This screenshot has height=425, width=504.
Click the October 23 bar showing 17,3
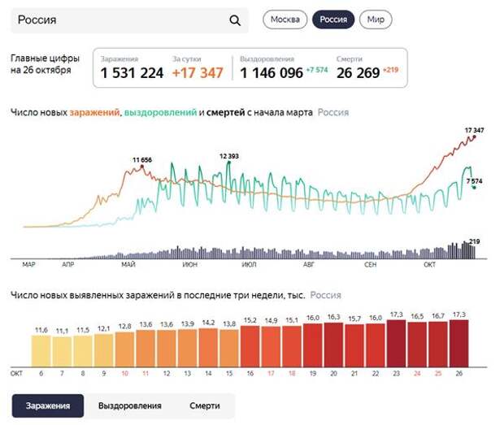click(x=397, y=344)
